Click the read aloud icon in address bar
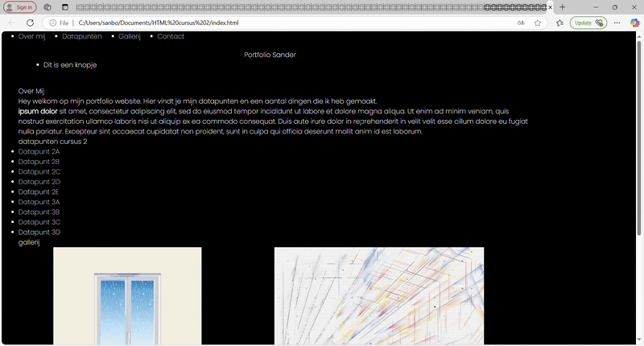This screenshot has width=644, height=346. (x=521, y=23)
